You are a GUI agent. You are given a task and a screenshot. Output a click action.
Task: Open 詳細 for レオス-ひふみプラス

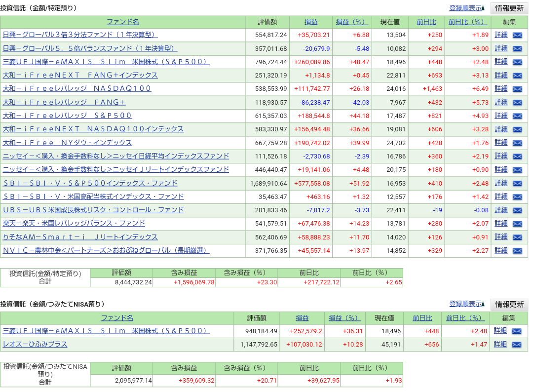(x=500, y=344)
